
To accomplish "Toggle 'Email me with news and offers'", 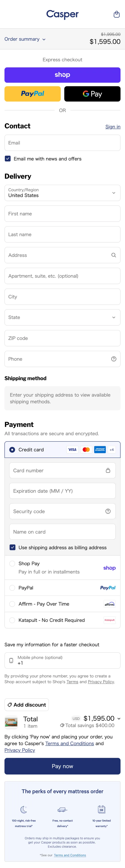I will (8, 159).
